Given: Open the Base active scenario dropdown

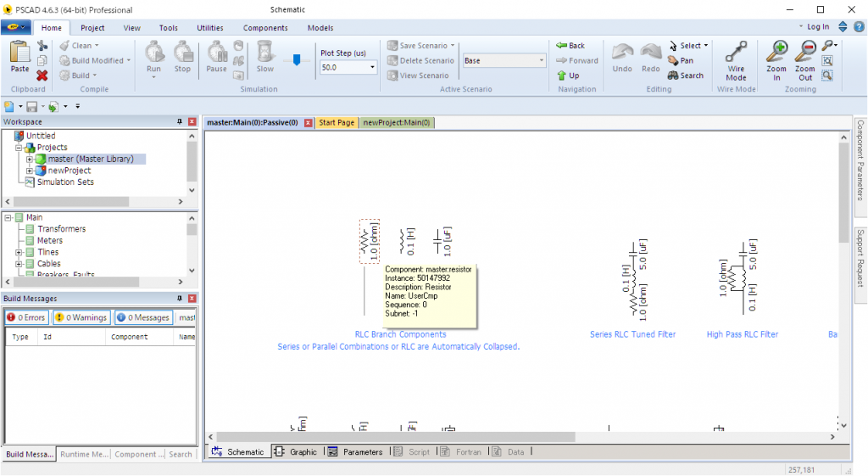Looking at the screenshot, I should tap(542, 61).
